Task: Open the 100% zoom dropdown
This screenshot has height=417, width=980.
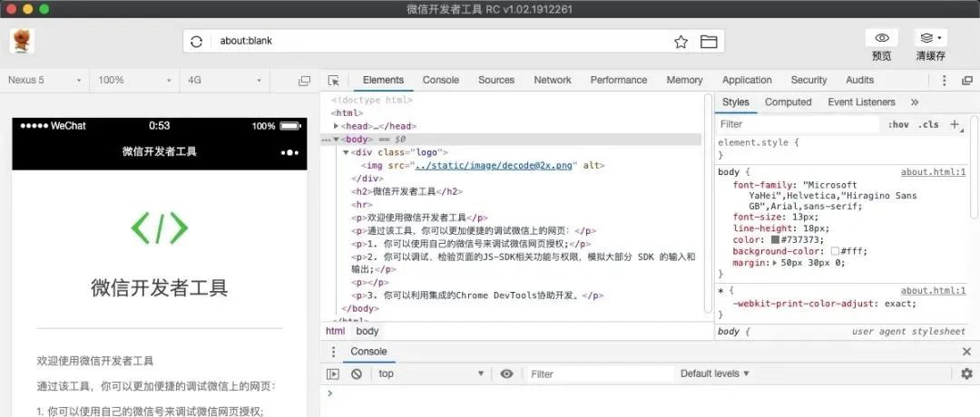Action: pos(134,80)
